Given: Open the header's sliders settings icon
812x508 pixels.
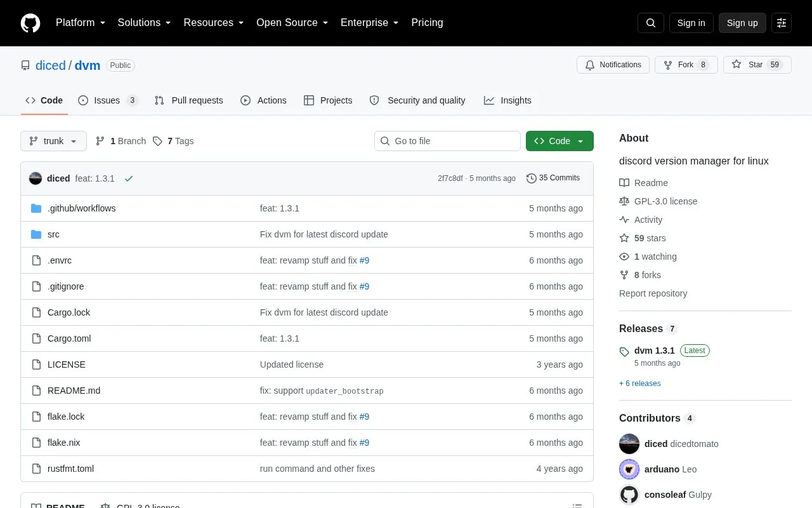Looking at the screenshot, I should 782,23.
